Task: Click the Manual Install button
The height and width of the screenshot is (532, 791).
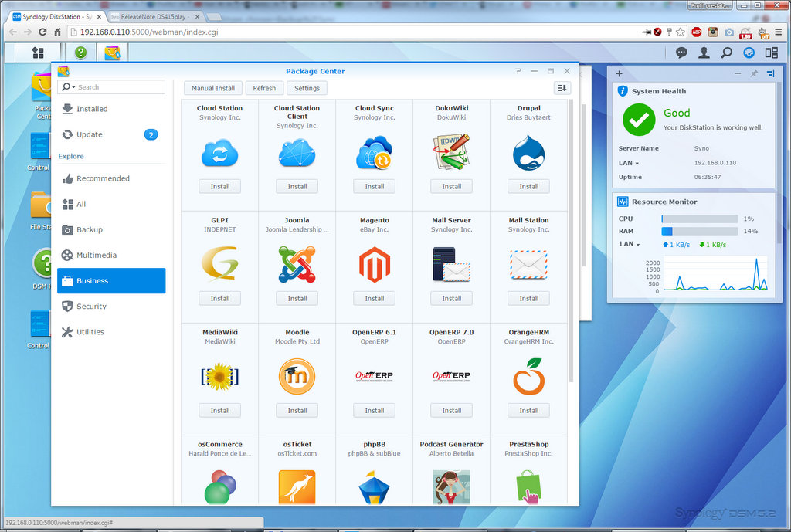Action: point(213,88)
